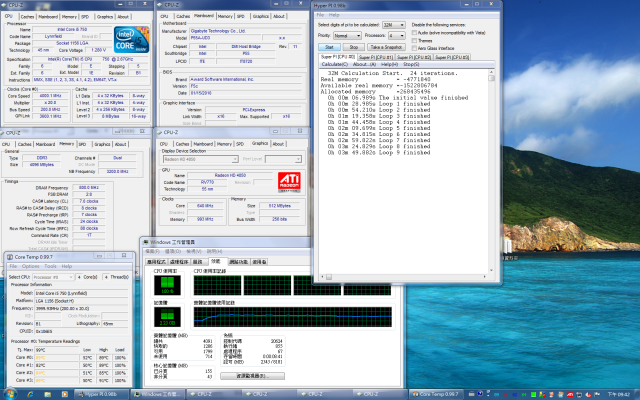
Task: Click '32M Calculation Start' line in Super PI
Action: click(x=393, y=73)
